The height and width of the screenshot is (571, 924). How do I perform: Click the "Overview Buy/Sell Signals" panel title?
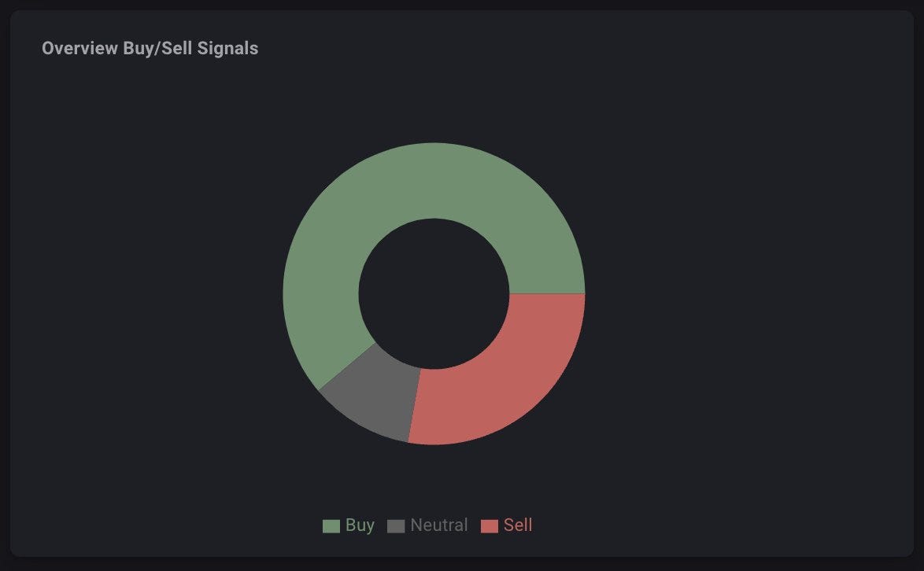(150, 48)
